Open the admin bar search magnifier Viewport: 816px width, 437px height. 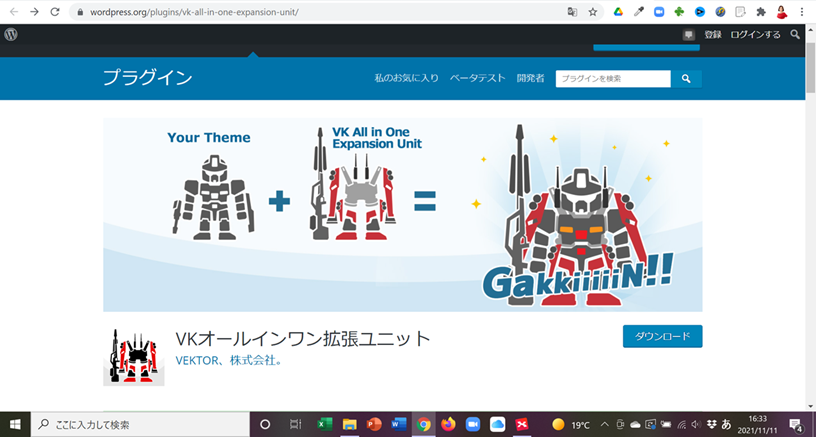pos(795,34)
